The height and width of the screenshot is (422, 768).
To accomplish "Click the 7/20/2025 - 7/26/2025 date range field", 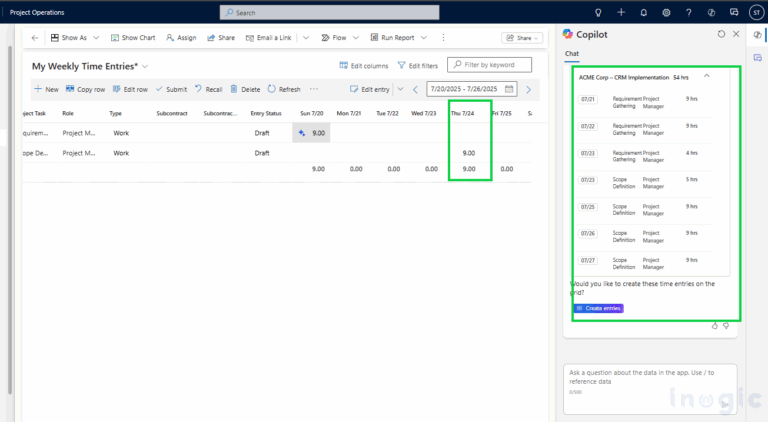I will tap(472, 89).
